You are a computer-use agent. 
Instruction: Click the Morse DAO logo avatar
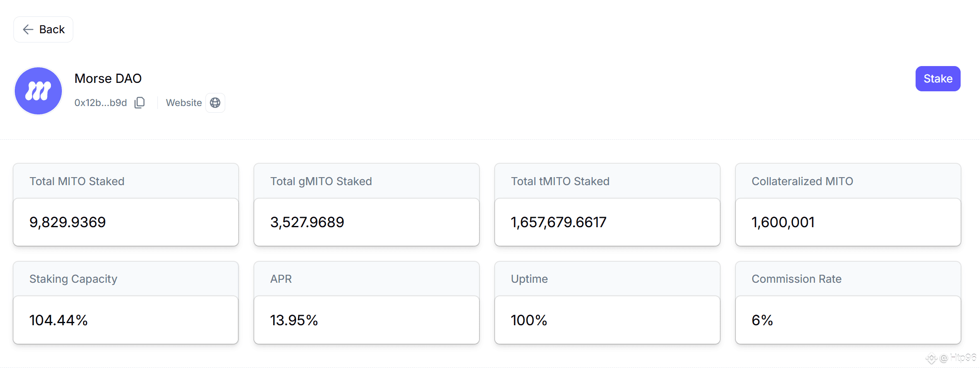tap(38, 91)
